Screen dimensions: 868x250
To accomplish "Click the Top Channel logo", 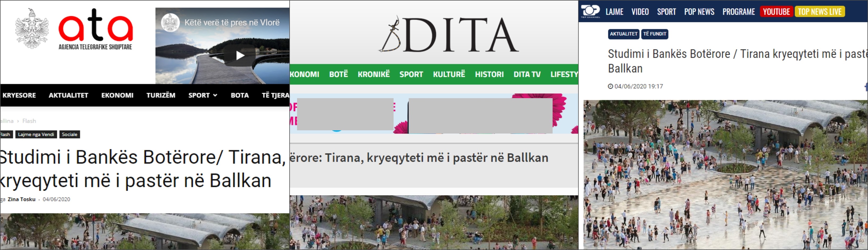I will click(x=590, y=11).
